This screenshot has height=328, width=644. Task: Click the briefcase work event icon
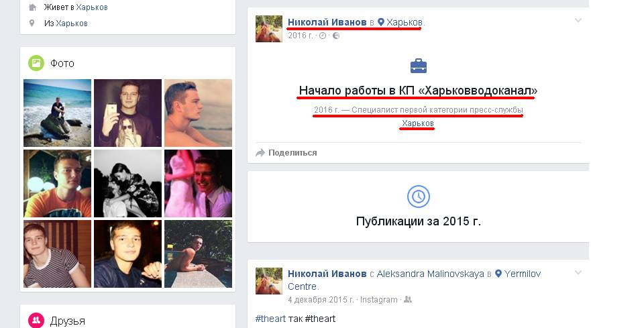pyautogui.click(x=418, y=66)
